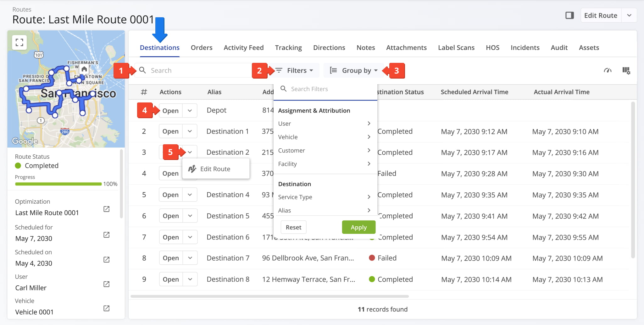Toggle the side panel layout icon
The height and width of the screenshot is (325, 644).
(x=569, y=15)
